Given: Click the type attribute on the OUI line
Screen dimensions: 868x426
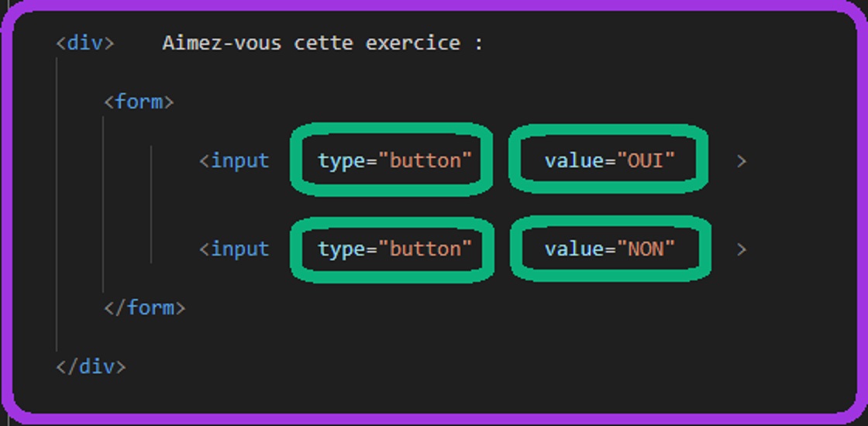Looking at the screenshot, I should pyautogui.click(x=341, y=160).
